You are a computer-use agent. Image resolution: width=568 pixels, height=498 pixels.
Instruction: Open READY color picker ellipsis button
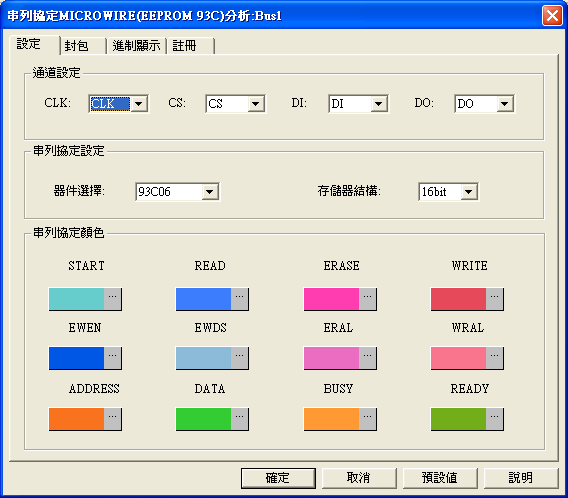pos(494,419)
